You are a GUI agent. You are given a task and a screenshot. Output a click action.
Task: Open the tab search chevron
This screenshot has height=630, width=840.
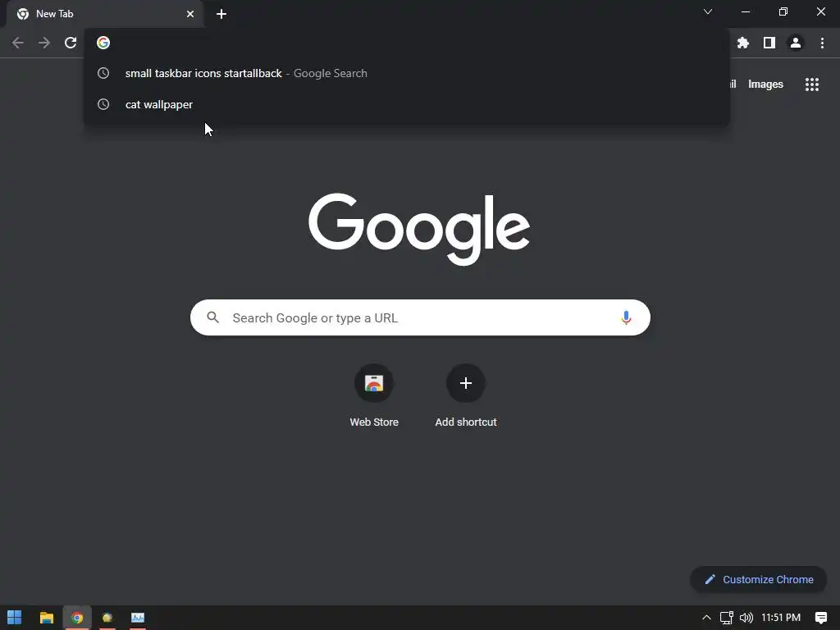pyautogui.click(x=708, y=11)
